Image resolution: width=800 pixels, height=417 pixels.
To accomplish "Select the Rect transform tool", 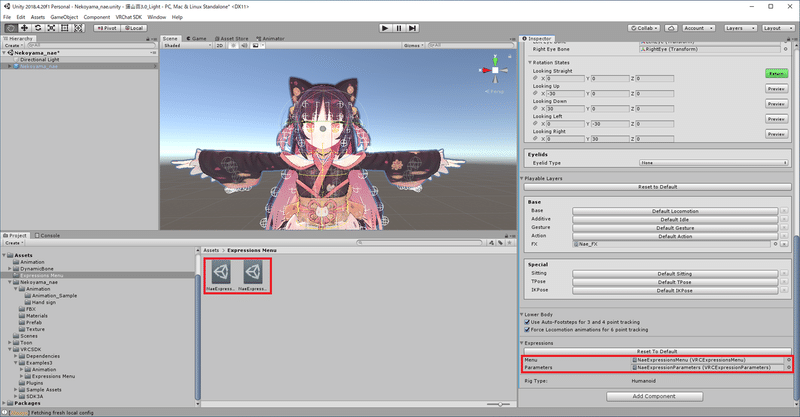I will click(65, 28).
